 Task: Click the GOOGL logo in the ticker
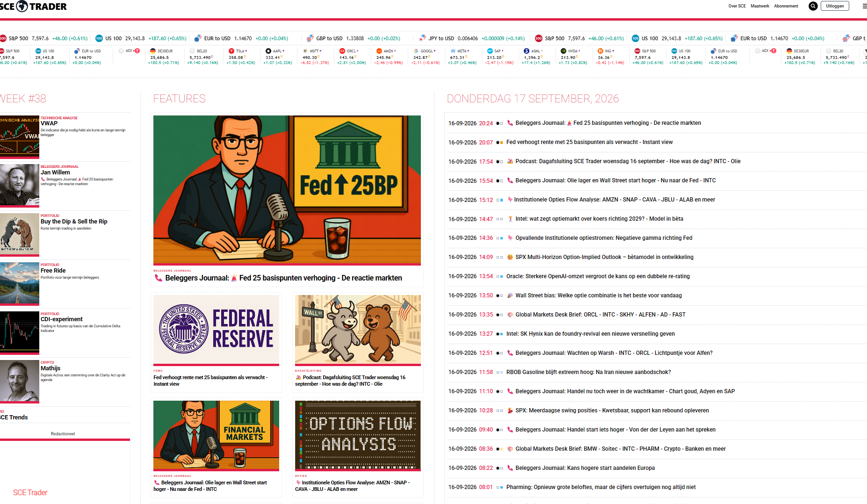[416, 51]
